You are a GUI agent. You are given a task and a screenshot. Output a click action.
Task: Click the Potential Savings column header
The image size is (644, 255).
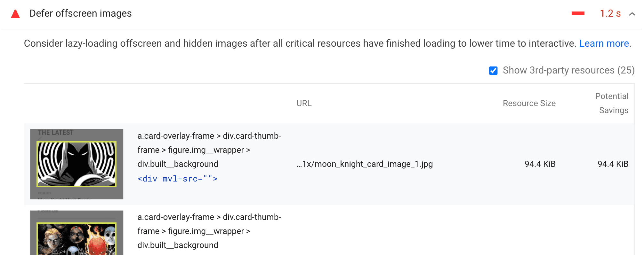pyautogui.click(x=612, y=103)
